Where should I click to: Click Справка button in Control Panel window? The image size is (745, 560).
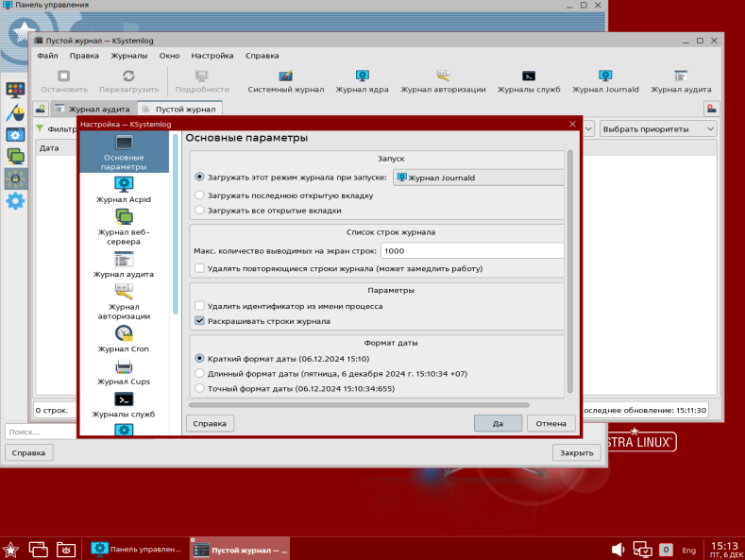tap(28, 452)
